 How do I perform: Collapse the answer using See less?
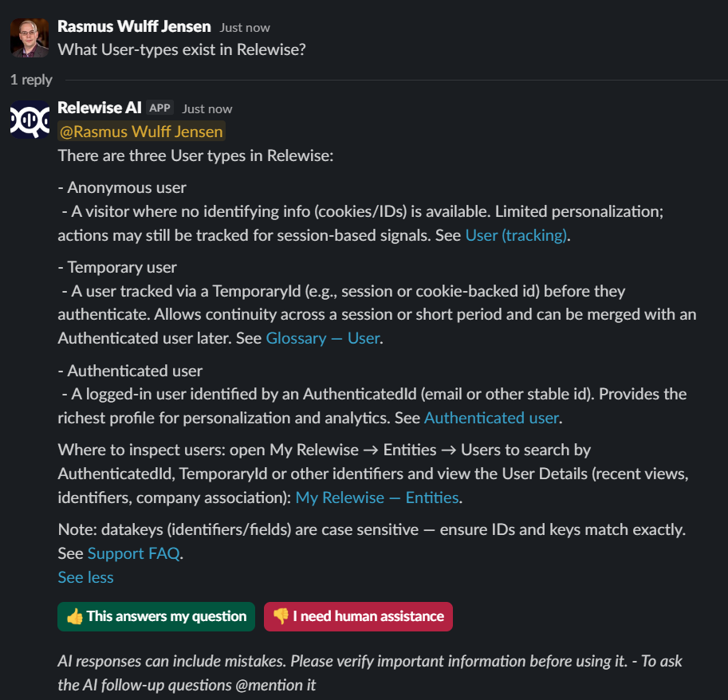pyautogui.click(x=85, y=577)
